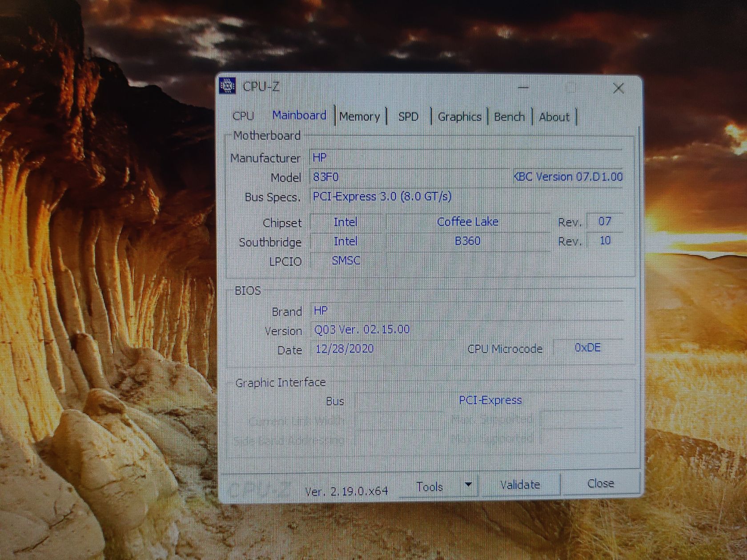Click the LPCIO value SMSC
The image size is (747, 560).
(346, 260)
